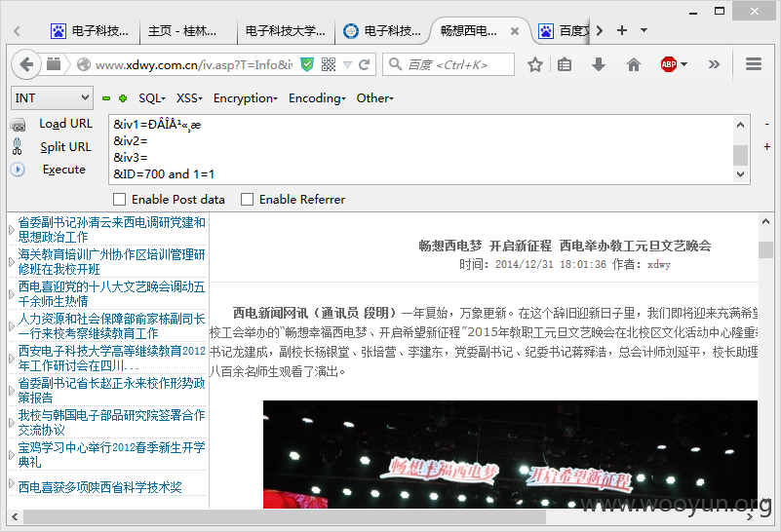Open a new tab with plus button
The height and width of the screenshot is (532, 781).
[622, 30]
